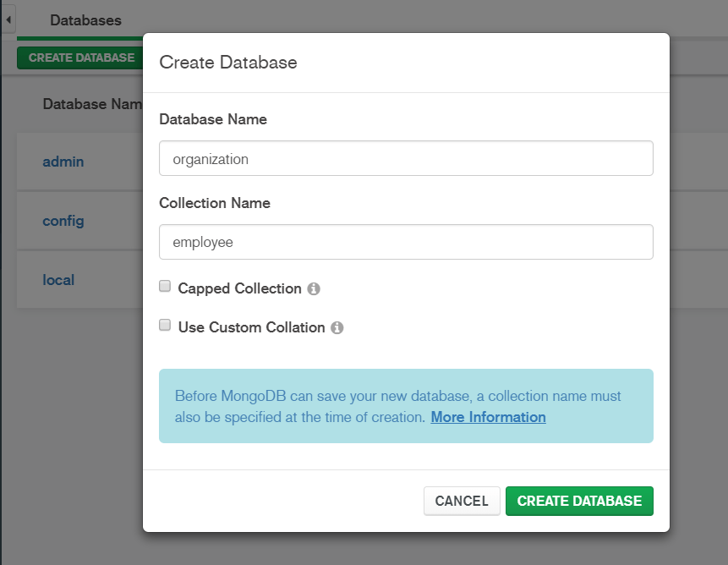The height and width of the screenshot is (565, 728).
Task: Click the Capped Collection label text
Action: (239, 288)
